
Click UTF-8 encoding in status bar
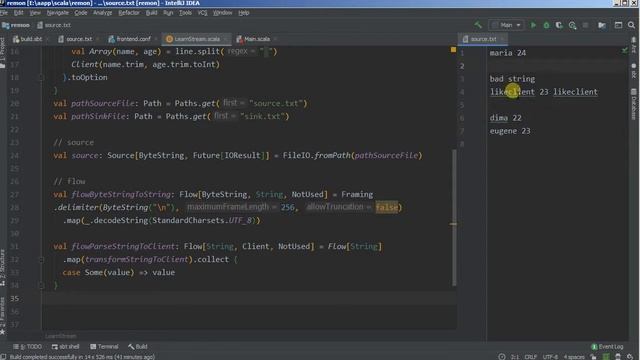click(x=550, y=357)
